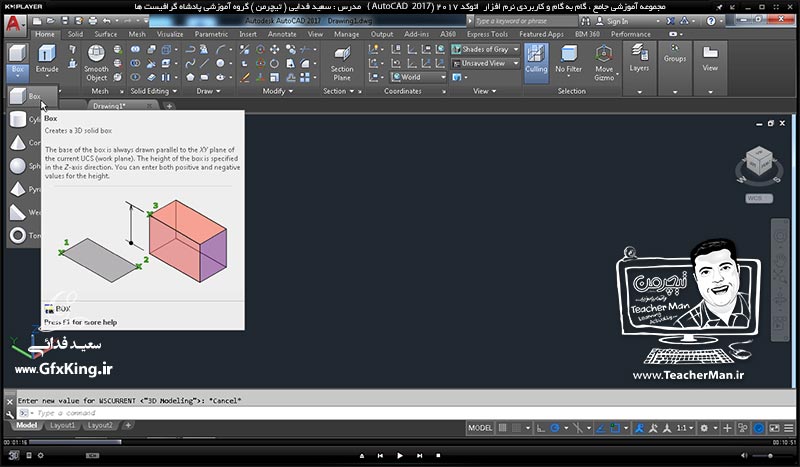Click the Solid Union icon in Solid Editing

tap(135, 50)
